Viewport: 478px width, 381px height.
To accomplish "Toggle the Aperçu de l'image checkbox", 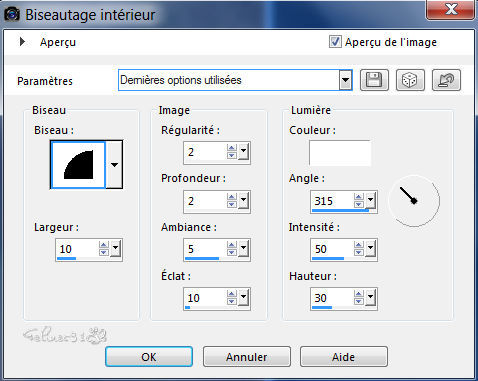I will tap(335, 42).
